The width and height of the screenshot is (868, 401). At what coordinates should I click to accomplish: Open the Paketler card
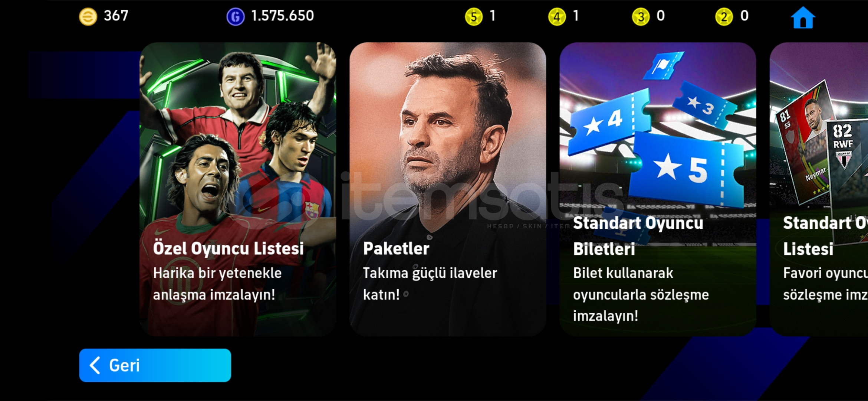point(448,189)
